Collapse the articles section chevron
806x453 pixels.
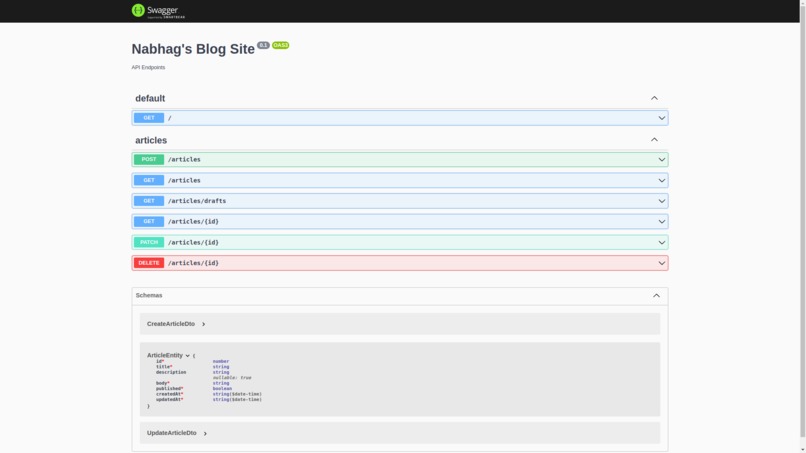point(654,140)
